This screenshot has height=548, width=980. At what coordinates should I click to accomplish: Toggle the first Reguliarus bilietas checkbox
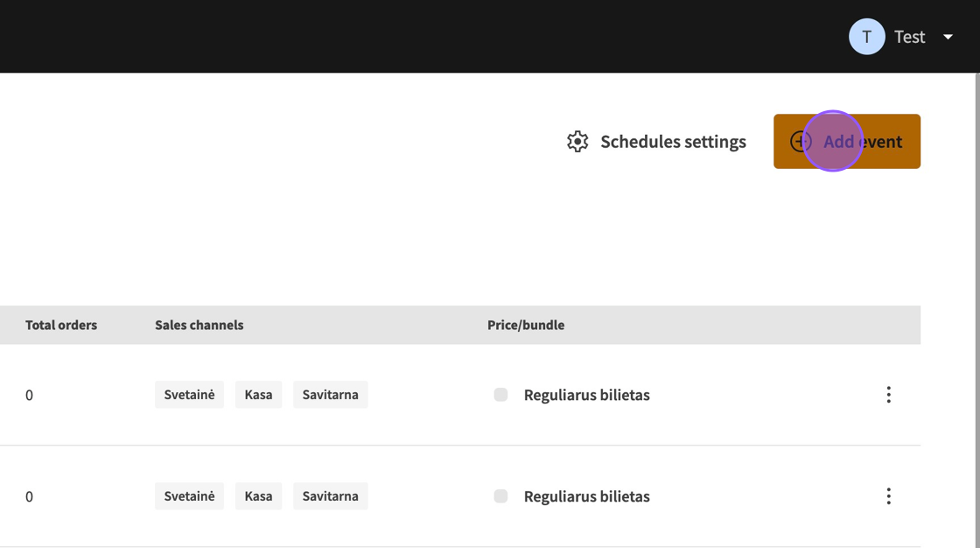click(500, 395)
